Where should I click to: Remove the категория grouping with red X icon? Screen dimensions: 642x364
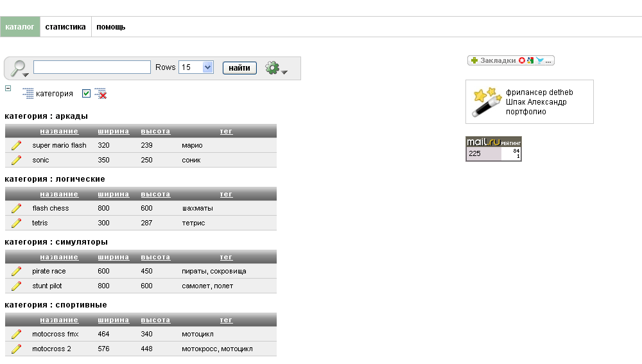[x=100, y=93]
